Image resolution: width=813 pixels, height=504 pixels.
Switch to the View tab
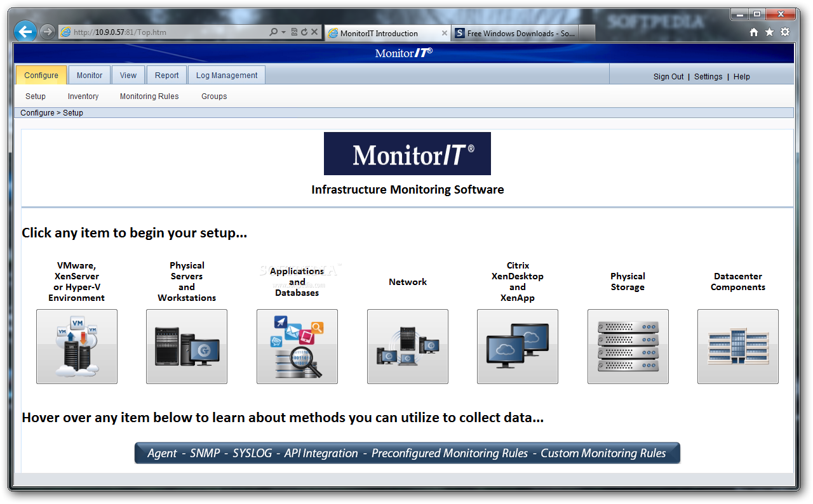[x=128, y=75]
